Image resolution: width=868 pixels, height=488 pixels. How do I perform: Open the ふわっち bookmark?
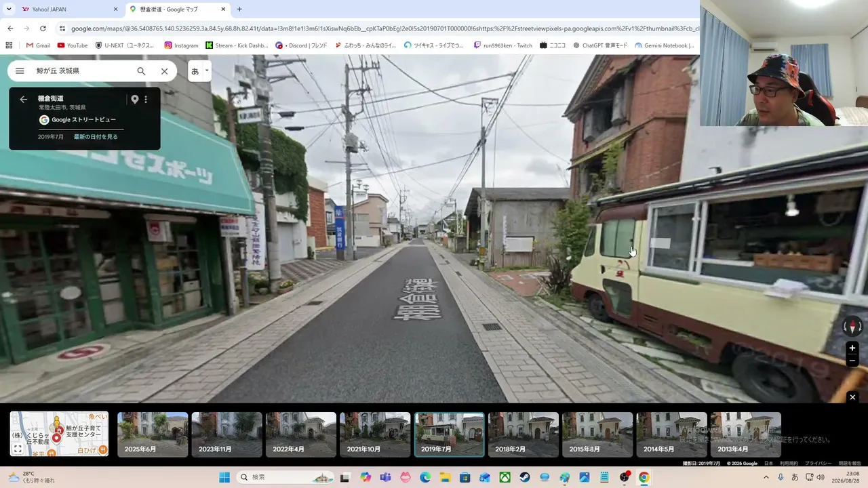[x=366, y=45]
